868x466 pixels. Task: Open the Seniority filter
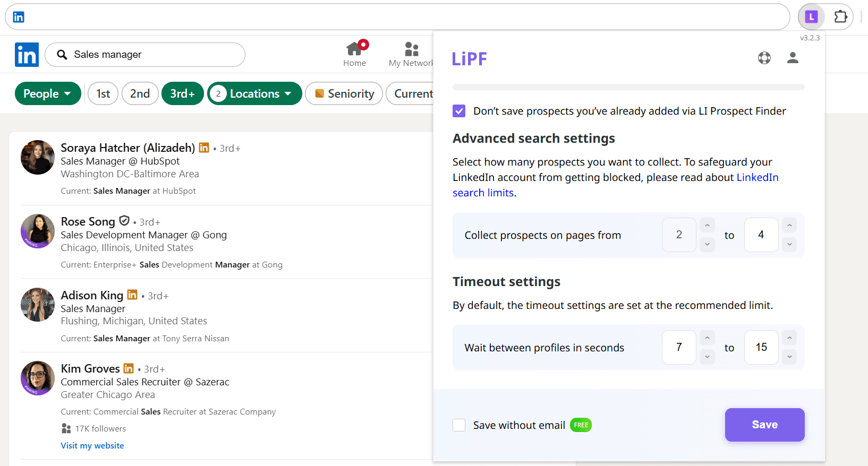pos(344,94)
